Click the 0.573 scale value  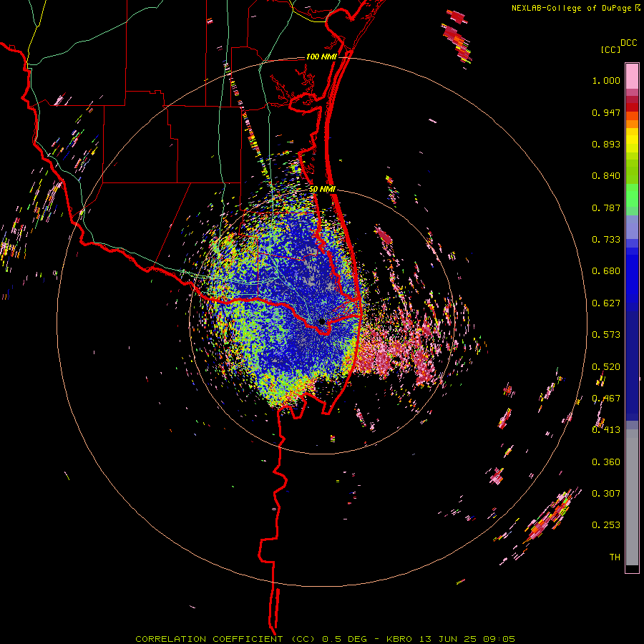(606, 335)
